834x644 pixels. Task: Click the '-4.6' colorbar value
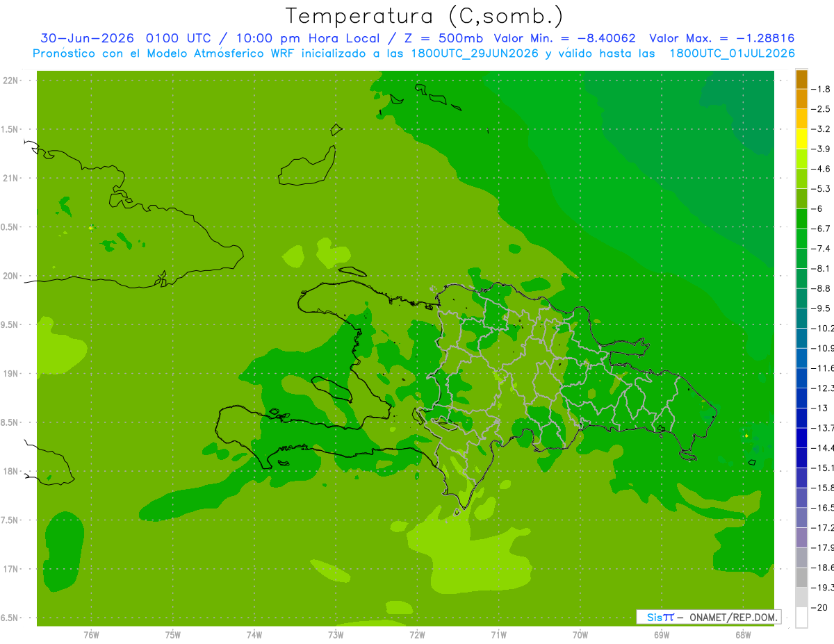click(822, 169)
